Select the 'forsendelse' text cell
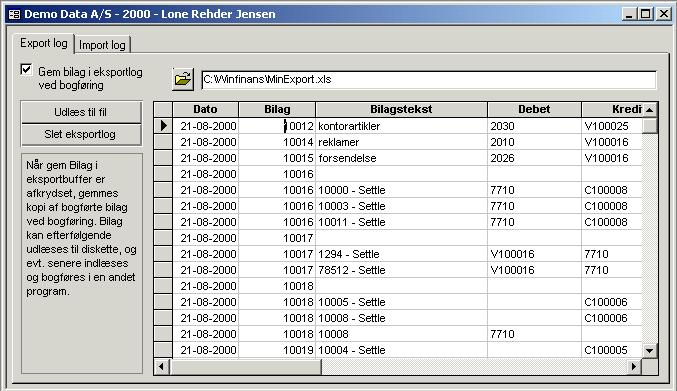Screen dimensions: 677x391 (402, 158)
